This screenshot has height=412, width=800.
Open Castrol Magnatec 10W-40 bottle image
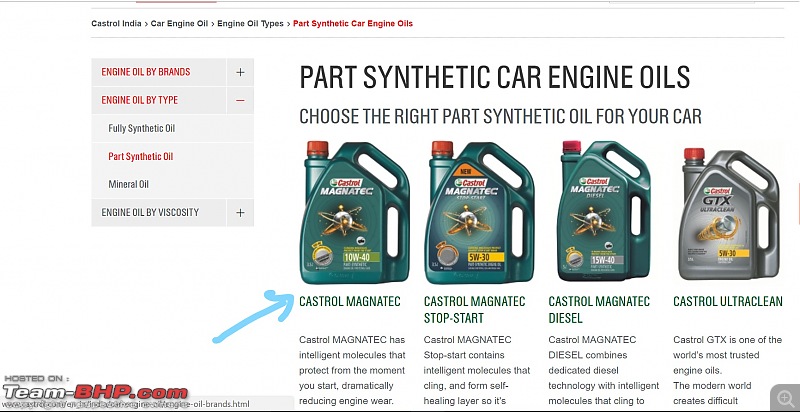354,212
